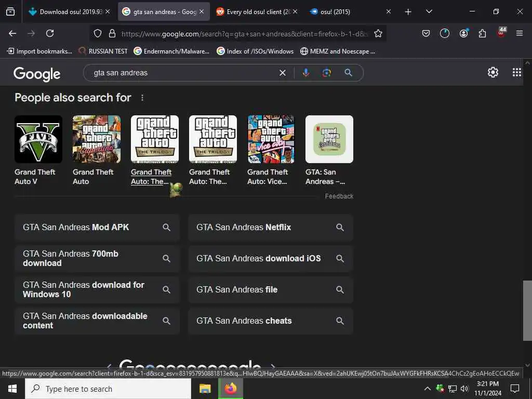Go to the Google homepage via logo

pos(37,74)
